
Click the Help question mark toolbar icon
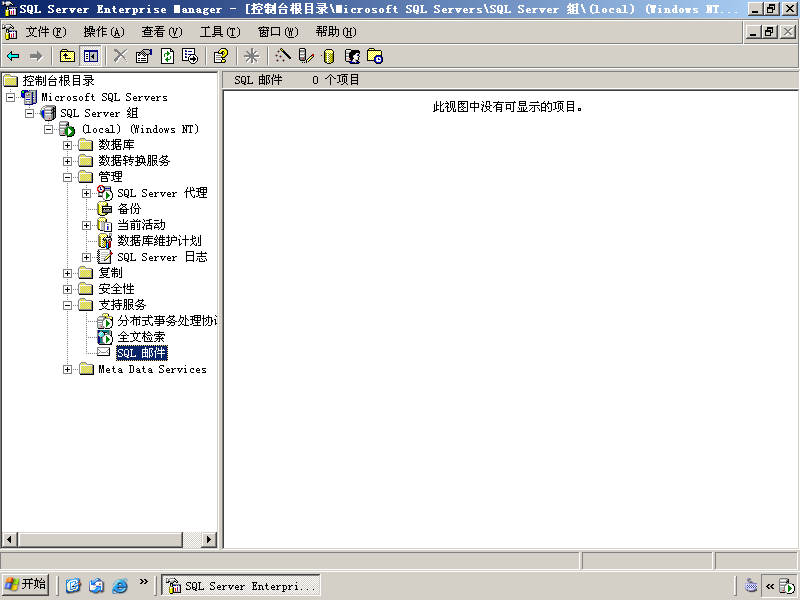click(221, 56)
